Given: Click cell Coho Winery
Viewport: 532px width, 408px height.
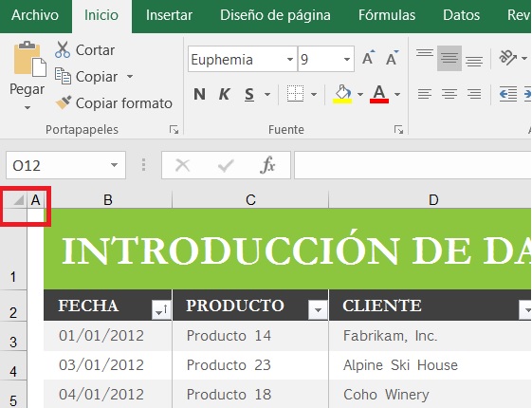Looking at the screenshot, I should pos(431,394).
